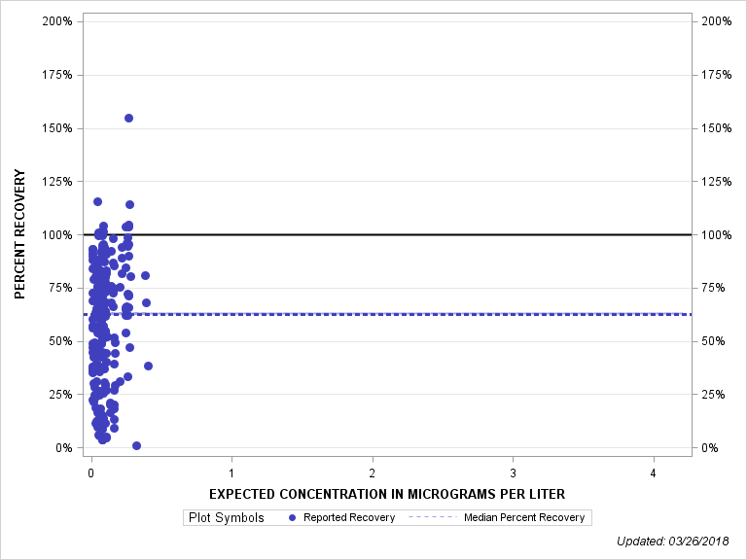This screenshot has height=560, width=747.
Task: Click the solid black 100% reference line
Action: click(x=438, y=234)
